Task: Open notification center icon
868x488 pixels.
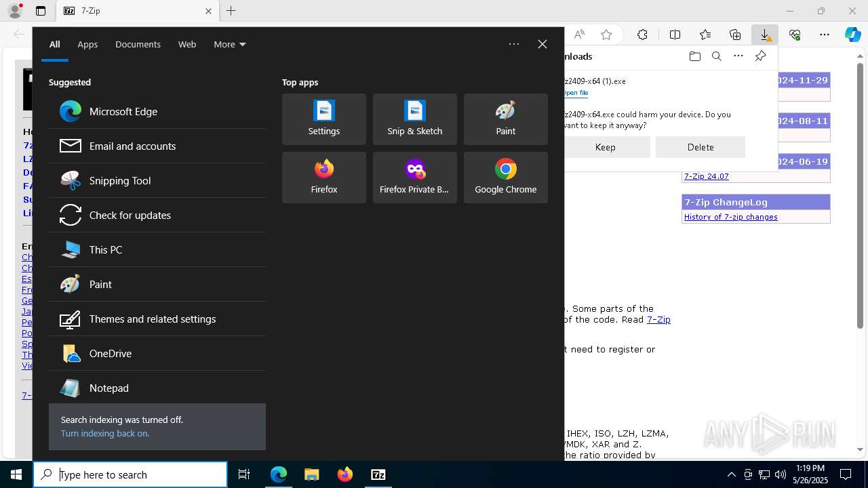Action: (846, 474)
